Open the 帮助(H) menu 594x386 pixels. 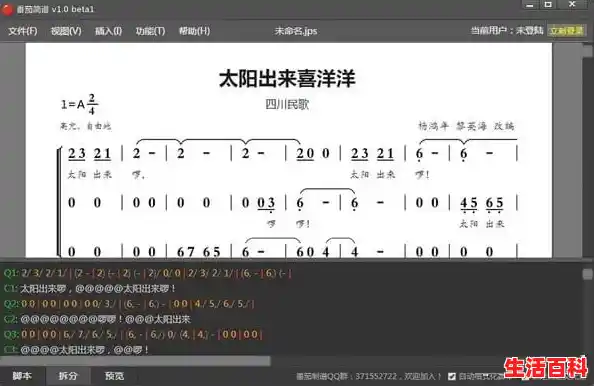(x=194, y=31)
